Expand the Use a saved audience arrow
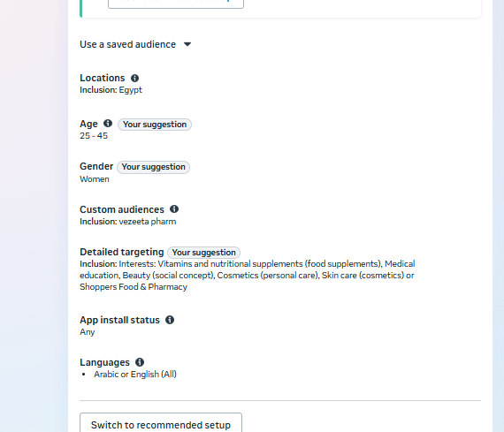 click(187, 44)
